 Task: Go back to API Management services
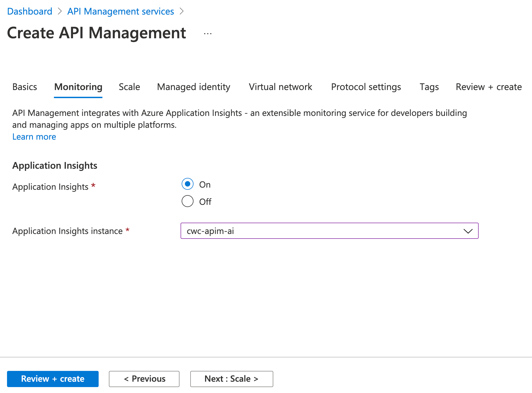coord(120,11)
